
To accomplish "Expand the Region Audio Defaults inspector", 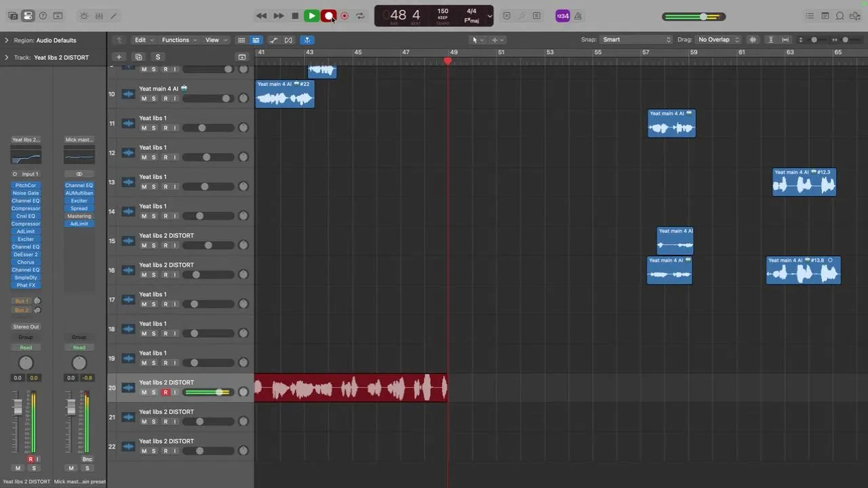I will pyautogui.click(x=7, y=40).
